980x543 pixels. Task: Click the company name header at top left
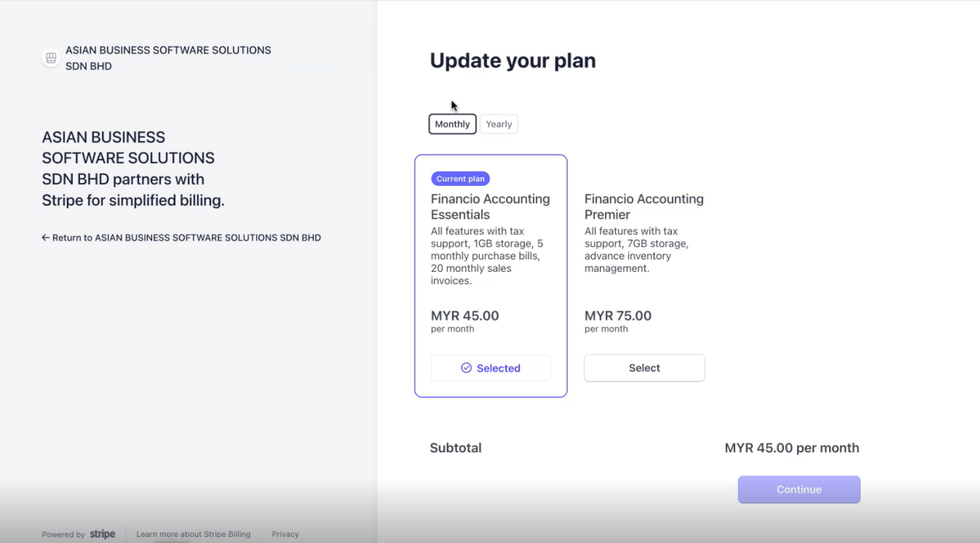coord(168,58)
